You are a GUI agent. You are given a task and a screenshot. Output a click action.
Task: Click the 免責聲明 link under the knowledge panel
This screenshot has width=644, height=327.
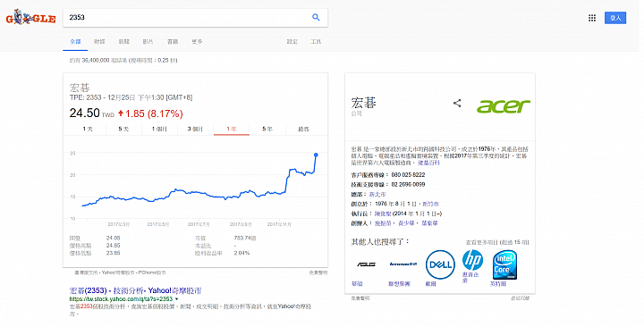pos(360,298)
